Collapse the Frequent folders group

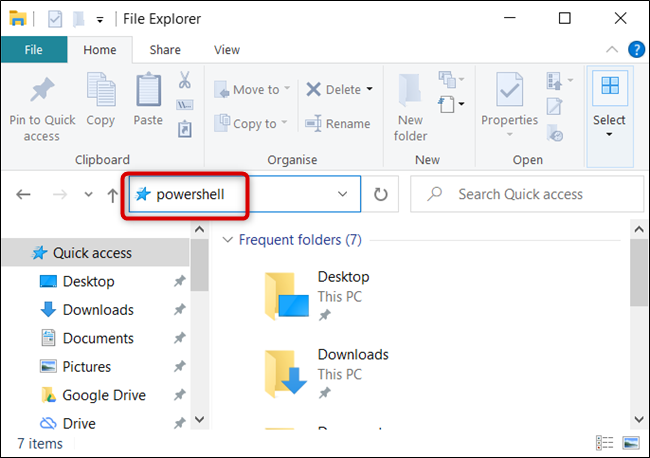(227, 240)
